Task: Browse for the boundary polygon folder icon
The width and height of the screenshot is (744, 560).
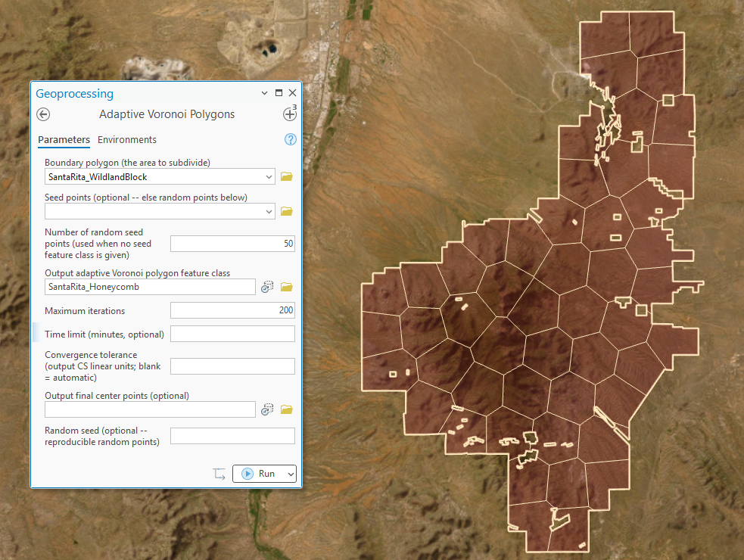Action: [287, 176]
